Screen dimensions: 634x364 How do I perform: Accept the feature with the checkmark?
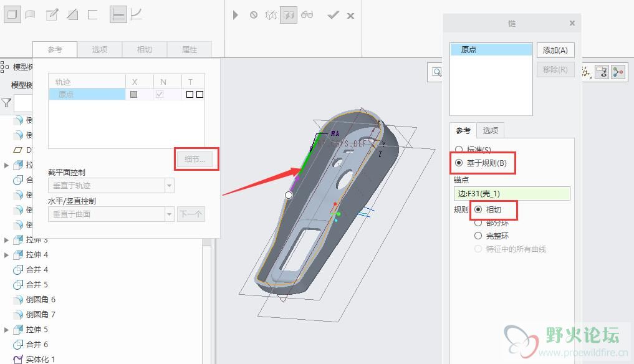[333, 16]
